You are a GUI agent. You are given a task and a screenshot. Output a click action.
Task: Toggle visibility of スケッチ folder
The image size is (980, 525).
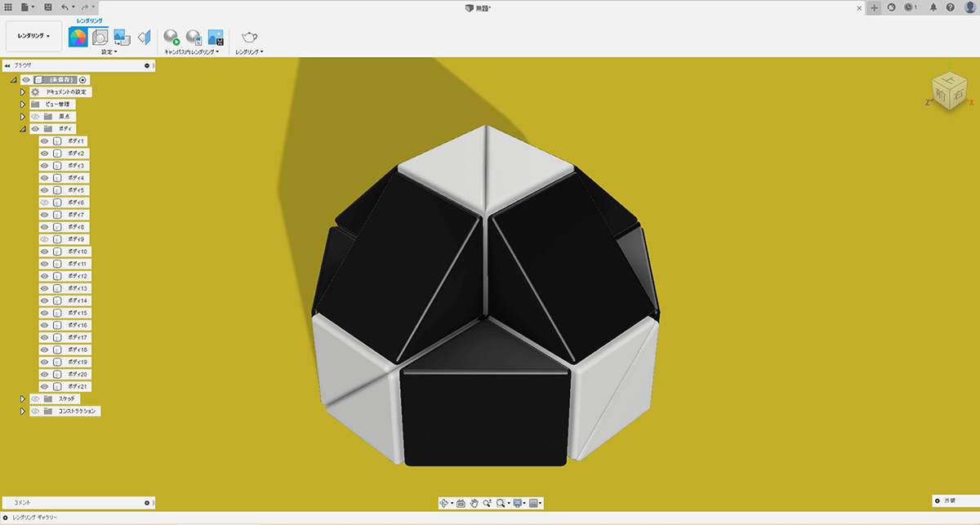[x=35, y=398]
